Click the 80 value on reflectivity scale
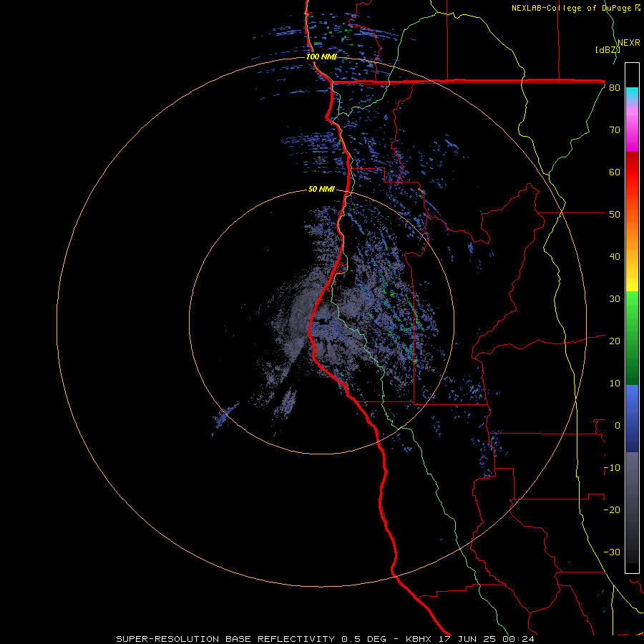This screenshot has height=644, width=644. (615, 88)
